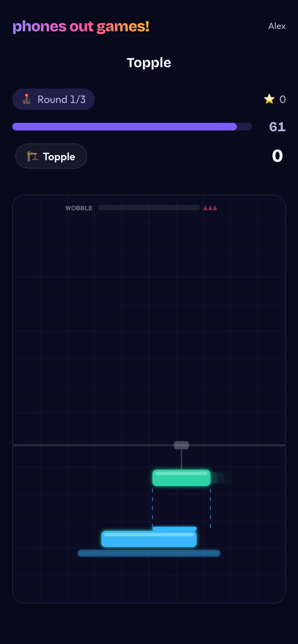The image size is (298, 644).
Task: Click the gold star score icon
Action: (269, 99)
